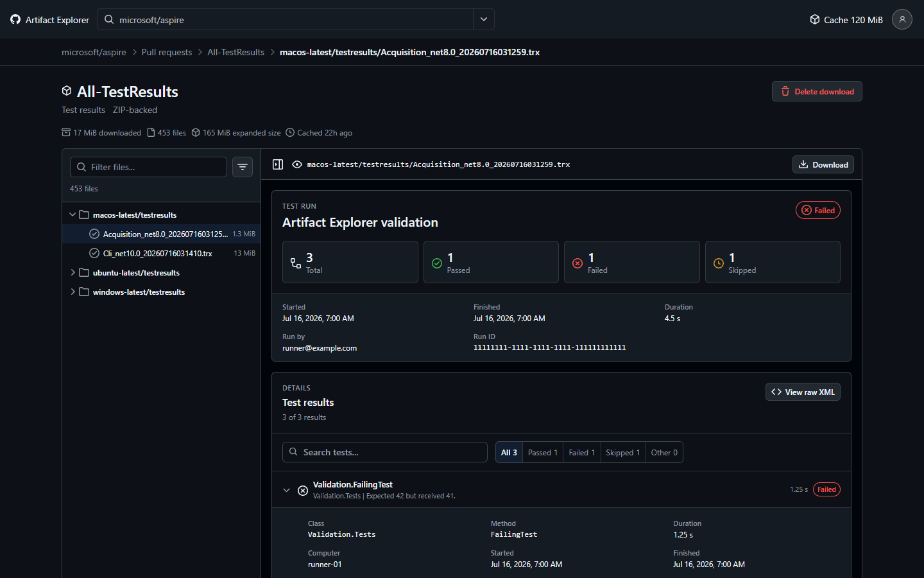Viewport: 924px width, 578px height.
Task: Click the macos-latest/testresults folder icon
Action: (x=84, y=215)
